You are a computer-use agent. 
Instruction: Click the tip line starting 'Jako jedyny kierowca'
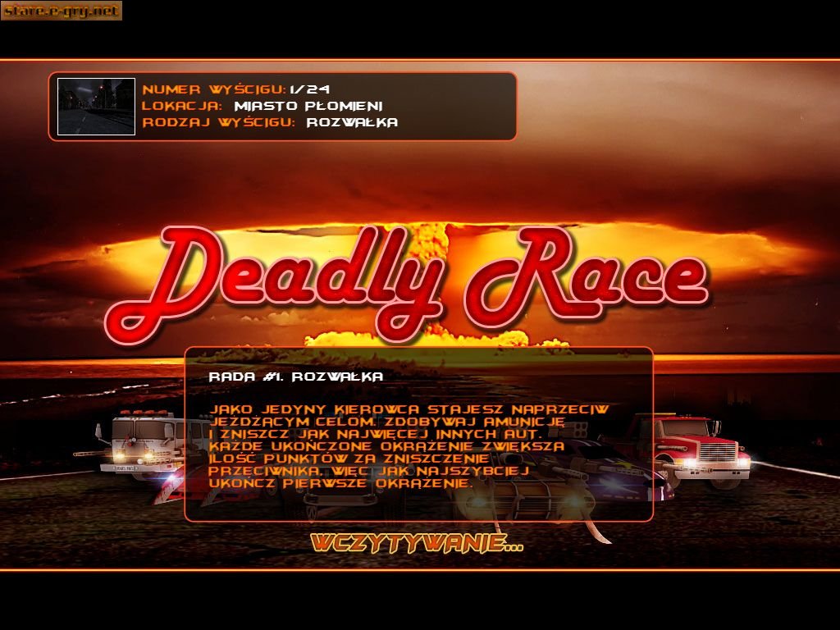click(x=409, y=410)
